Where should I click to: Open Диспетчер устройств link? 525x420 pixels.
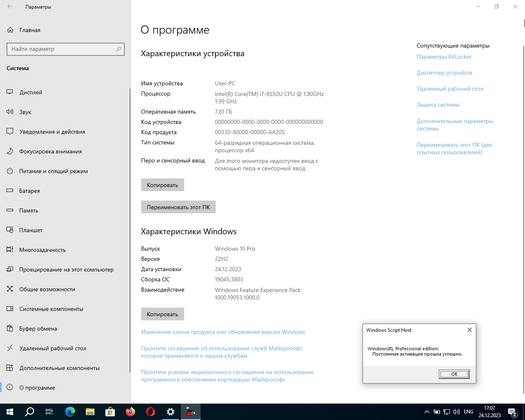[445, 73]
